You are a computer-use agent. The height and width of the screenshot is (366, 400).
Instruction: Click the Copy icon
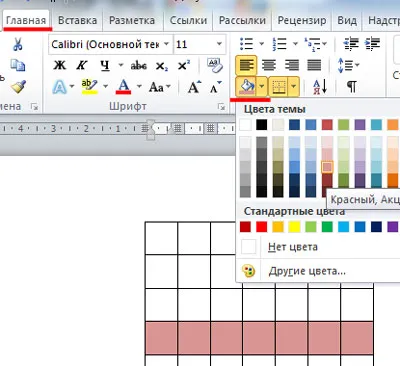[x=17, y=65]
